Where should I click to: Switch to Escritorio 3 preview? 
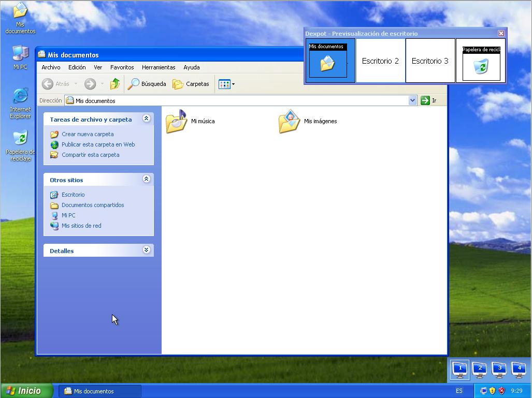[430, 61]
